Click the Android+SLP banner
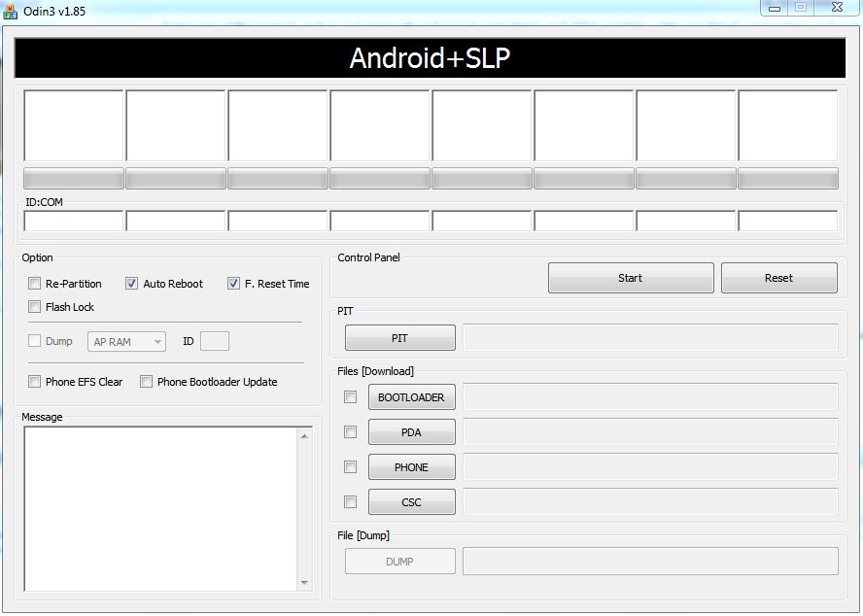The width and height of the screenshot is (863, 616). (x=430, y=57)
